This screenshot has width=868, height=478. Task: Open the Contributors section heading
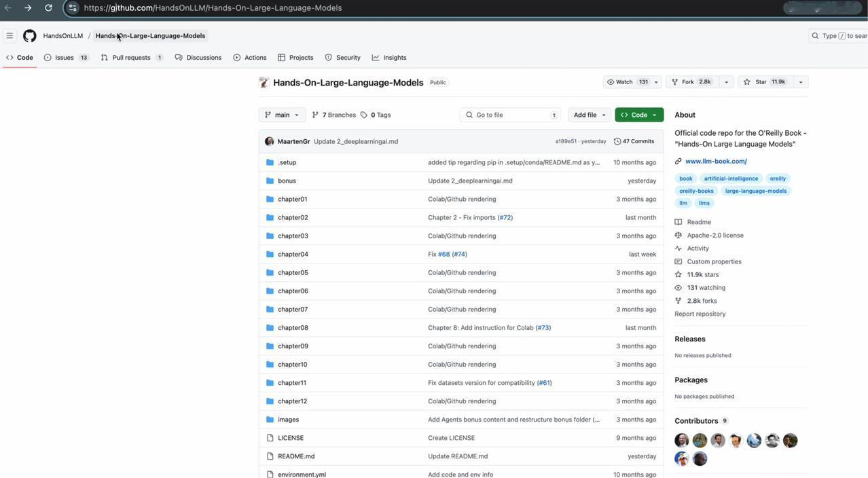[696, 421]
